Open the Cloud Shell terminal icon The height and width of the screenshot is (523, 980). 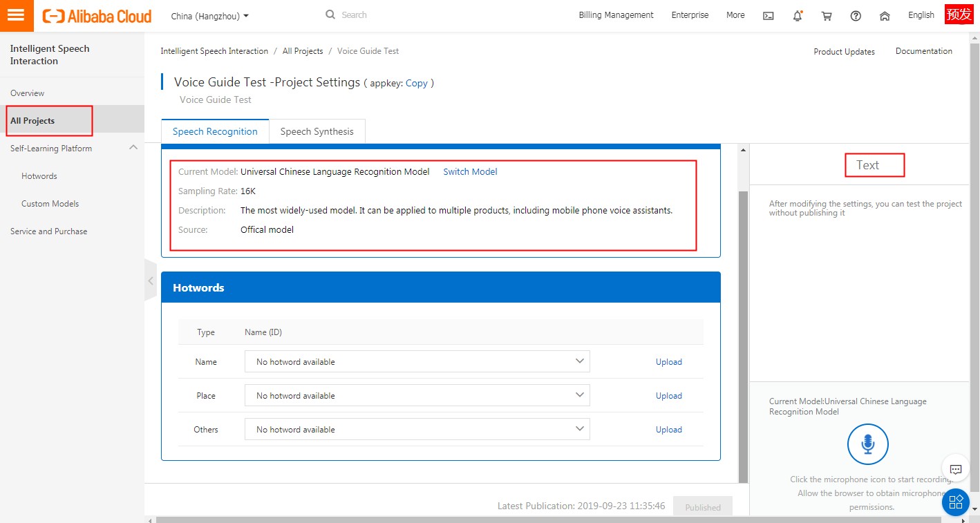(x=768, y=16)
